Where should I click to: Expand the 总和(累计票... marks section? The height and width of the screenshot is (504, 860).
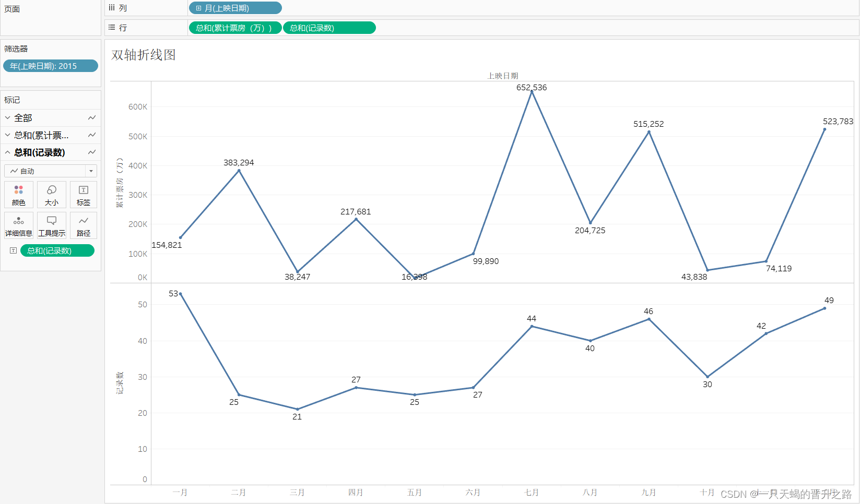7,135
